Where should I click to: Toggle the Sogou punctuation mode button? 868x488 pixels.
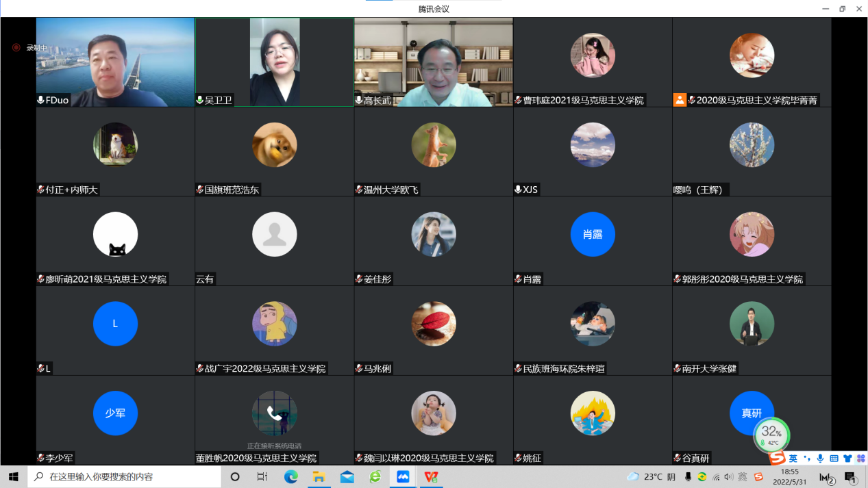[806, 459]
